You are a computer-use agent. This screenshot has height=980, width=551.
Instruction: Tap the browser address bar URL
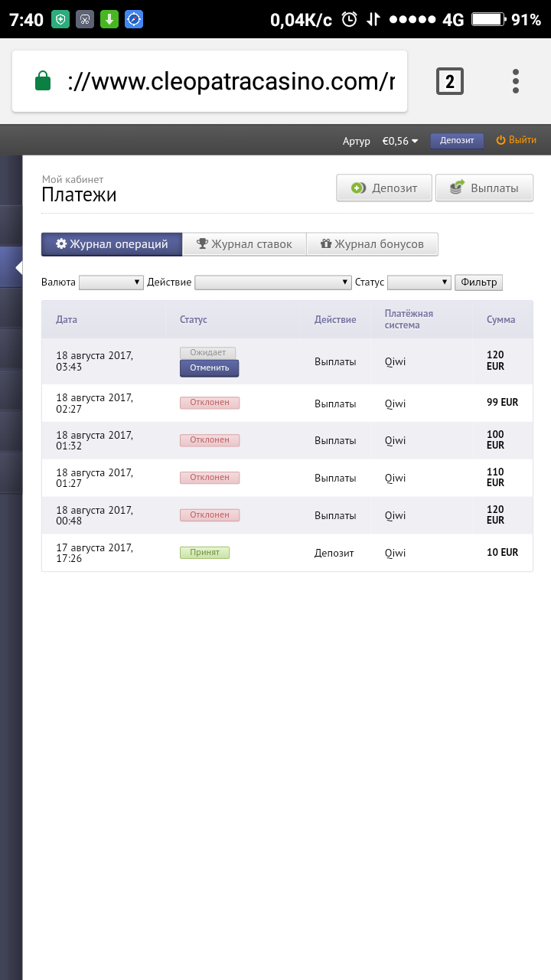[230, 81]
